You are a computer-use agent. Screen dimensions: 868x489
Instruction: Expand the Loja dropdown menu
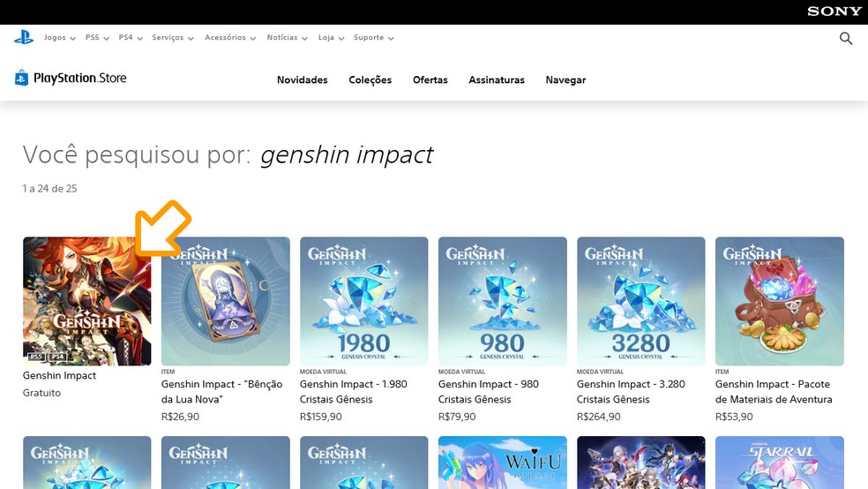point(331,38)
